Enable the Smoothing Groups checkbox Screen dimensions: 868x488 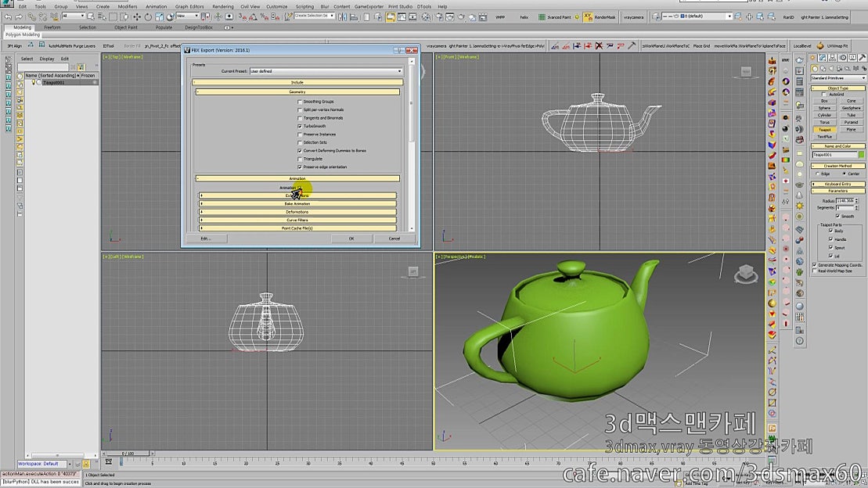pos(299,102)
